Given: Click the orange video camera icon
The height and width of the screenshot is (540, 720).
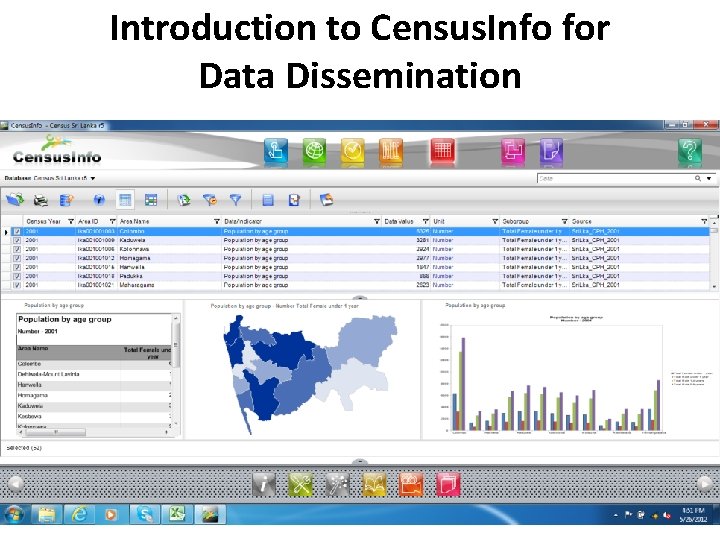Looking at the screenshot, I should (x=411, y=484).
